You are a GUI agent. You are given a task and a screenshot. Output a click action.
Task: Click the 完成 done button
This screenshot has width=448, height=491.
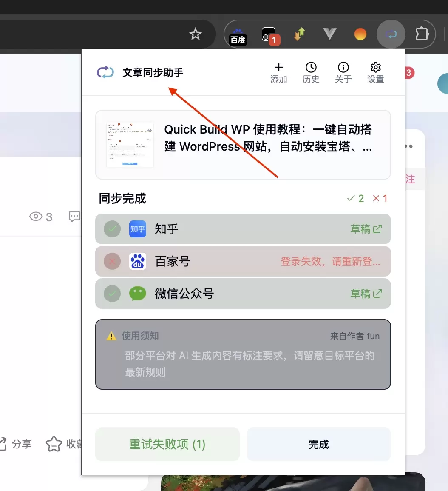(319, 444)
